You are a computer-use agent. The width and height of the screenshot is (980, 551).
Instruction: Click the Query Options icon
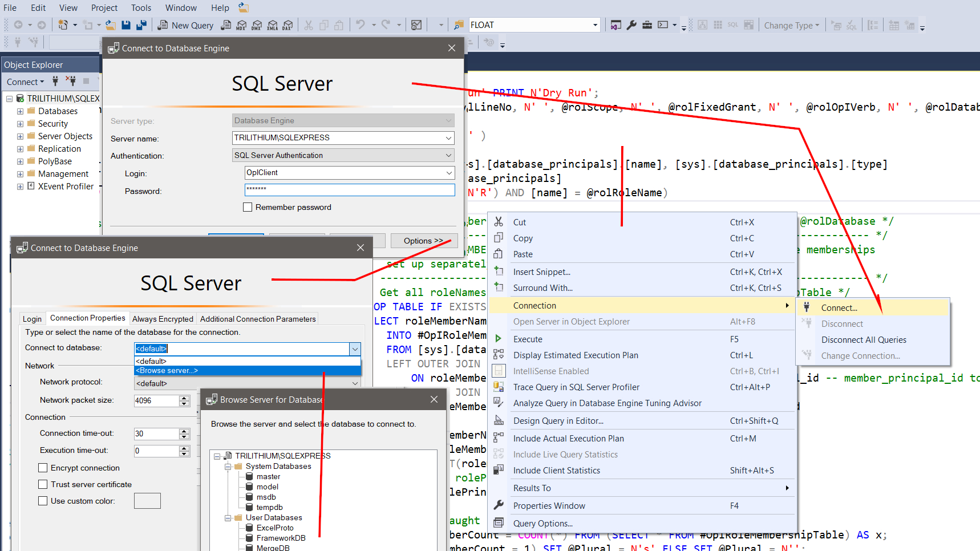499,523
